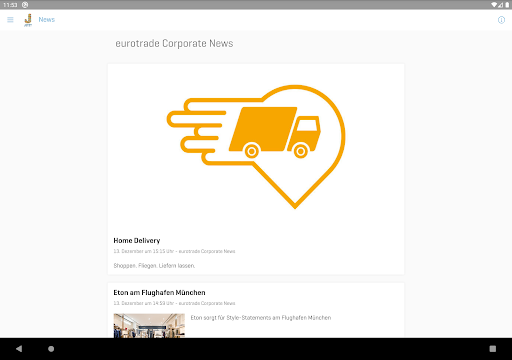The image size is (512, 360).
Task: Click the News title in toolbar
Action: click(47, 20)
